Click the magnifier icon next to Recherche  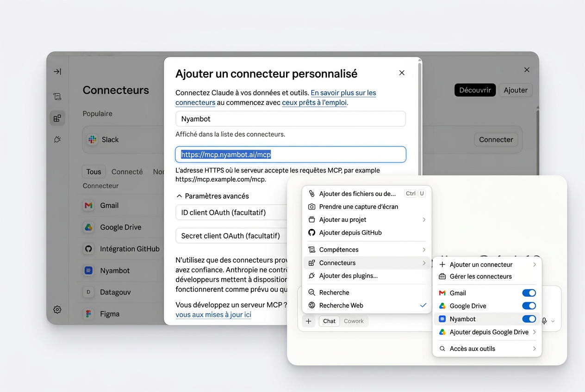tap(312, 293)
